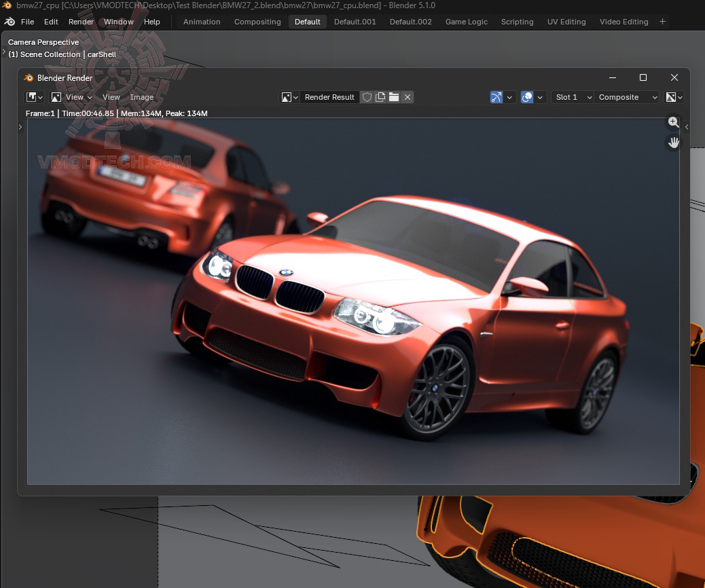Switch to the Video Editing workspace tab
705x588 pixels.
click(623, 22)
